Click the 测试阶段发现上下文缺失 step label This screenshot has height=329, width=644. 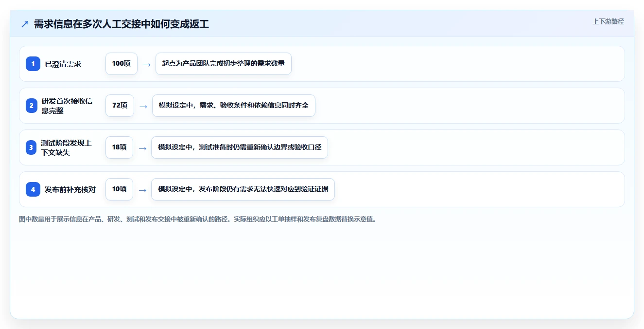tap(66, 147)
